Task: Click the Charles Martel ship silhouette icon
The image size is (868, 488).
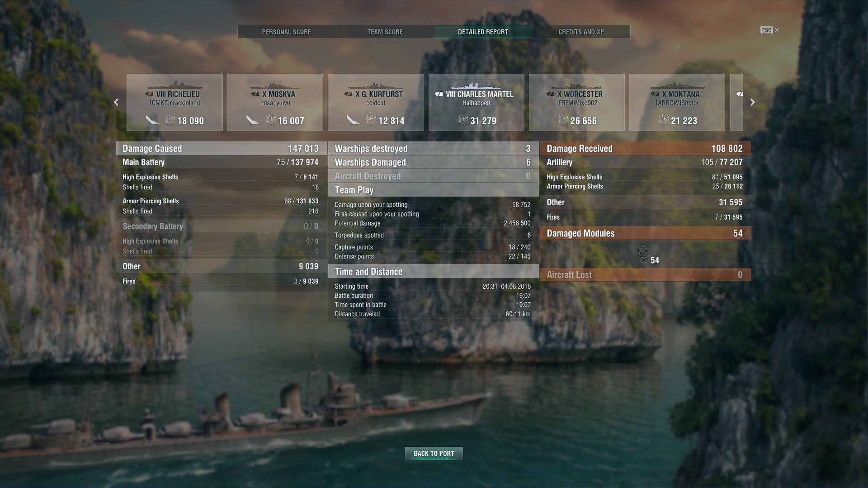Action: [476, 85]
